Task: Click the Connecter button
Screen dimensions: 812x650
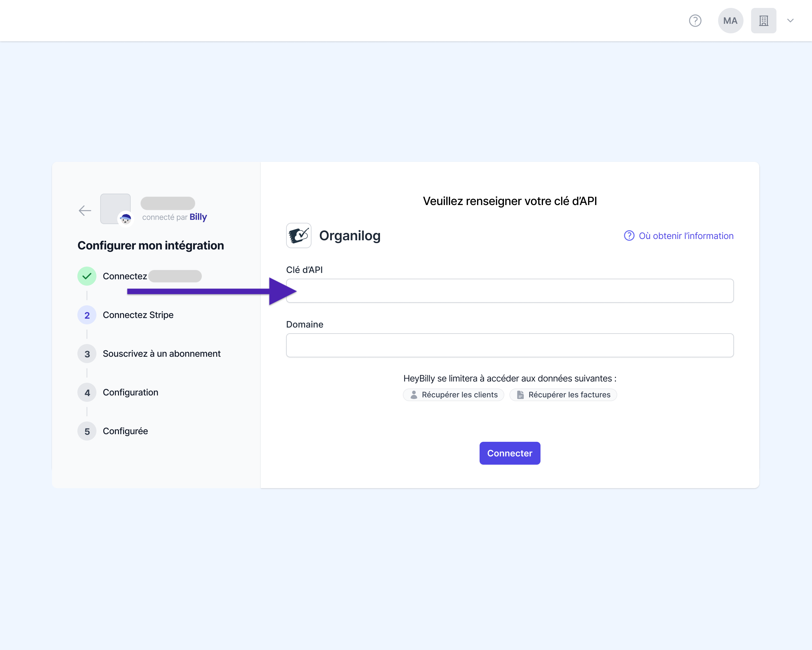Action: point(510,453)
